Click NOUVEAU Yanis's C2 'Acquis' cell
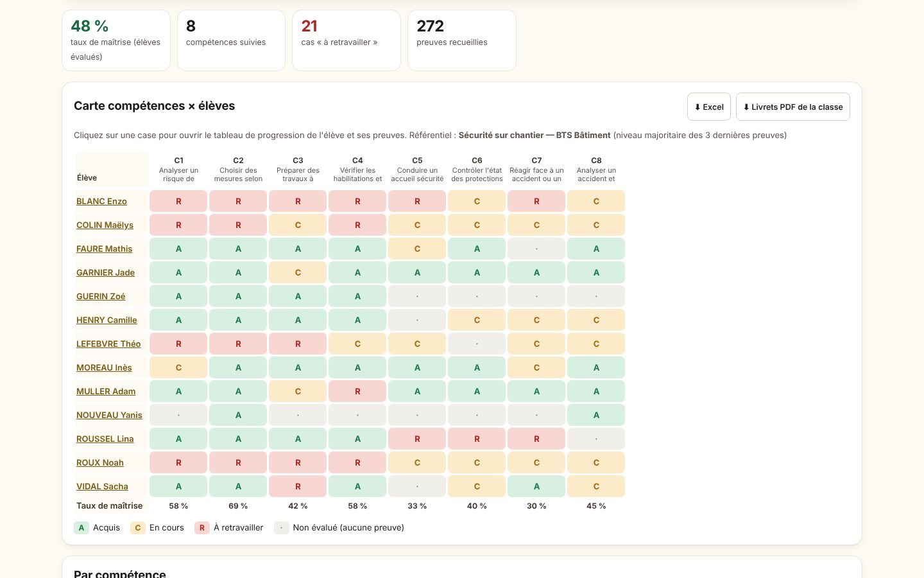 [238, 415]
